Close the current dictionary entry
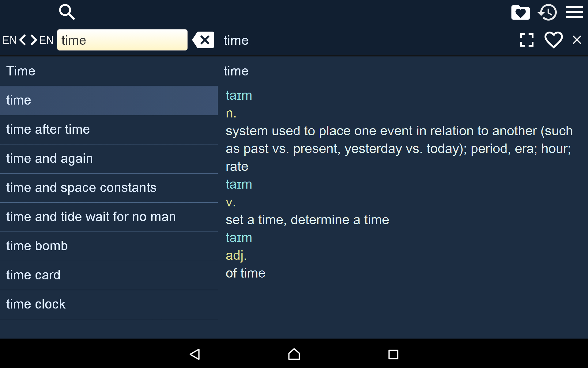 pyautogui.click(x=577, y=40)
